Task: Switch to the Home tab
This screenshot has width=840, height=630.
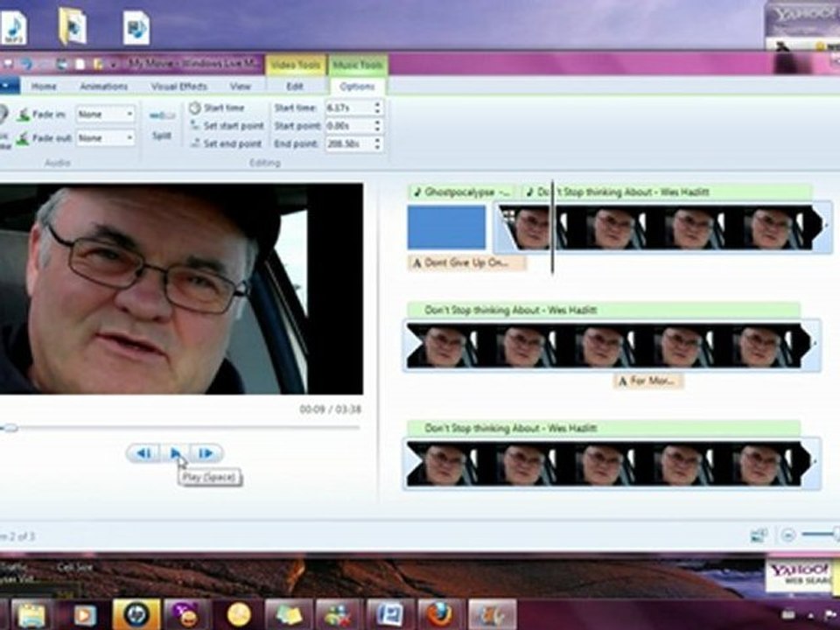Action: (x=44, y=87)
